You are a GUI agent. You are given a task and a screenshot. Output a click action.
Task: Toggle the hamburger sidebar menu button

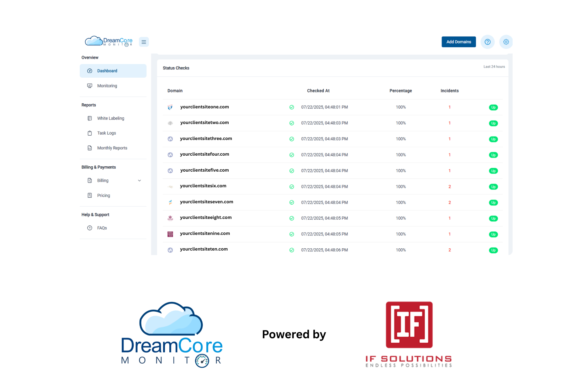144,42
